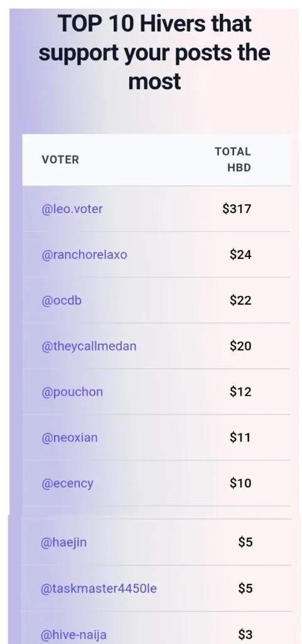
Task: Visit the @ocdb profile link
Action: 62,300
